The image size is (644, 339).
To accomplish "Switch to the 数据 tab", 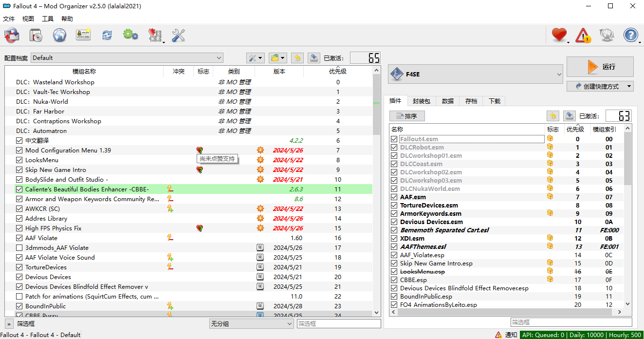I will point(448,101).
